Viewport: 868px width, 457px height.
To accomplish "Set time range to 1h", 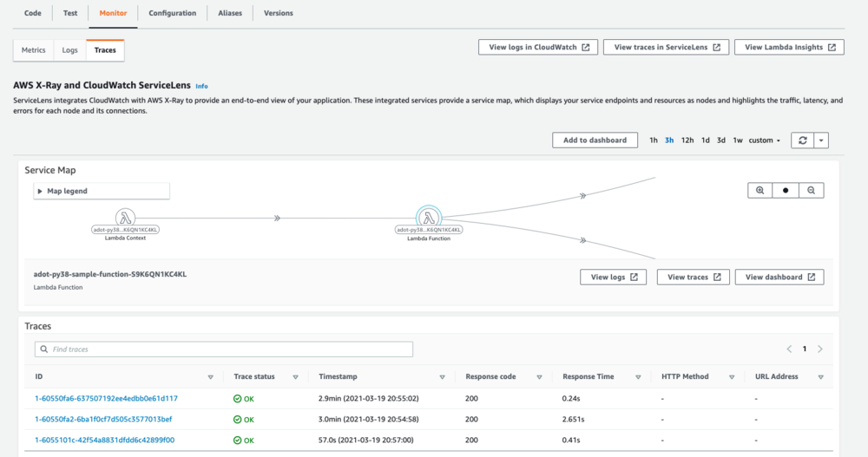I will [654, 140].
